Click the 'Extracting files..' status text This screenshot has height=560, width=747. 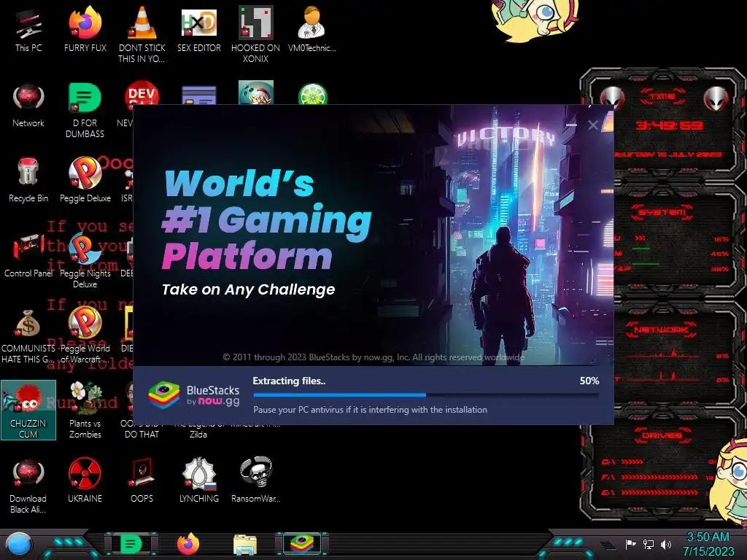(x=289, y=381)
